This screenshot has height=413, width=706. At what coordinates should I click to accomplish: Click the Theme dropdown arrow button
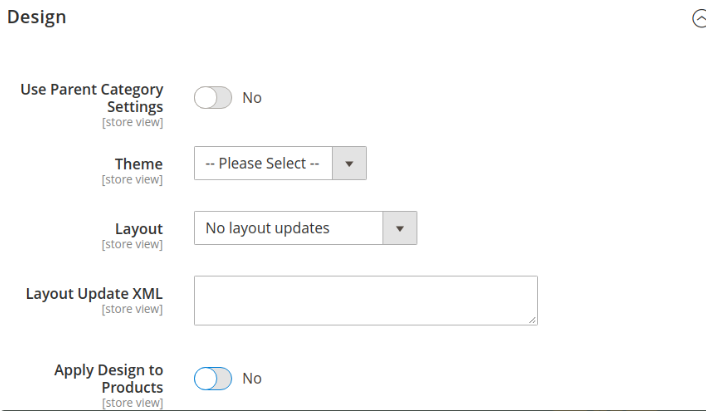click(x=349, y=163)
